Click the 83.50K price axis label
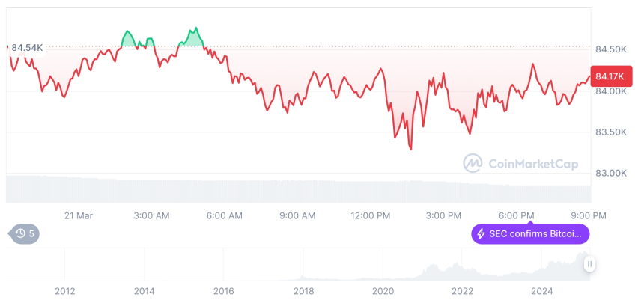 tap(611, 132)
